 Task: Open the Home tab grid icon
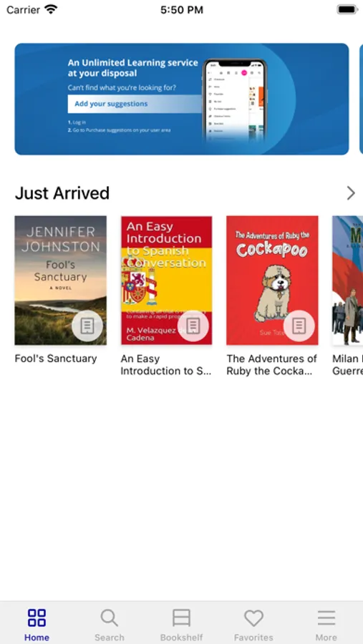pos(37,618)
